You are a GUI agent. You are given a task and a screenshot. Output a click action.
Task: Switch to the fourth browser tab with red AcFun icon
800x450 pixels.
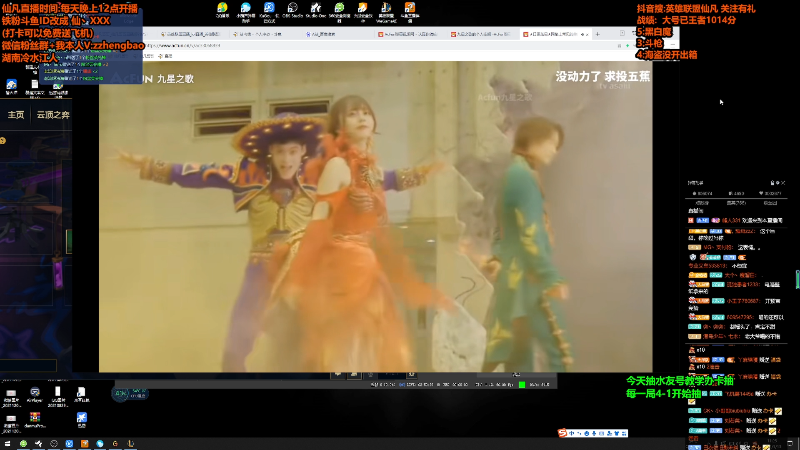pyautogui.click(x=407, y=34)
